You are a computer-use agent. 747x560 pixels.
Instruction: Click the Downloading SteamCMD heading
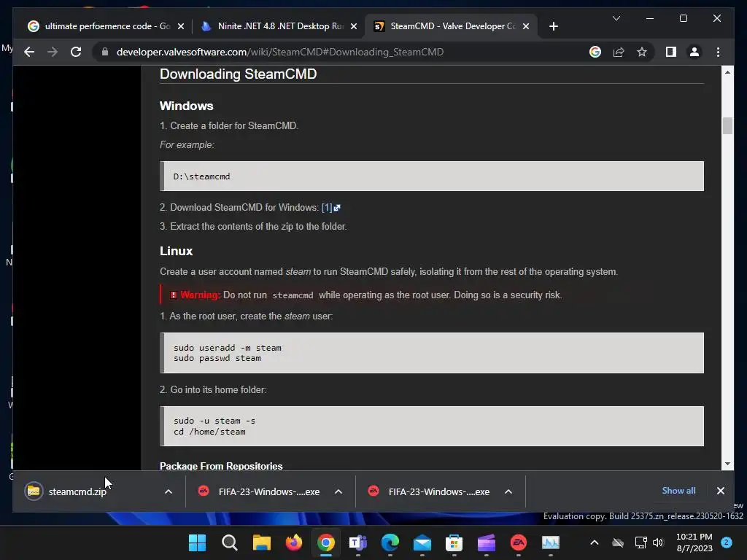coord(239,74)
